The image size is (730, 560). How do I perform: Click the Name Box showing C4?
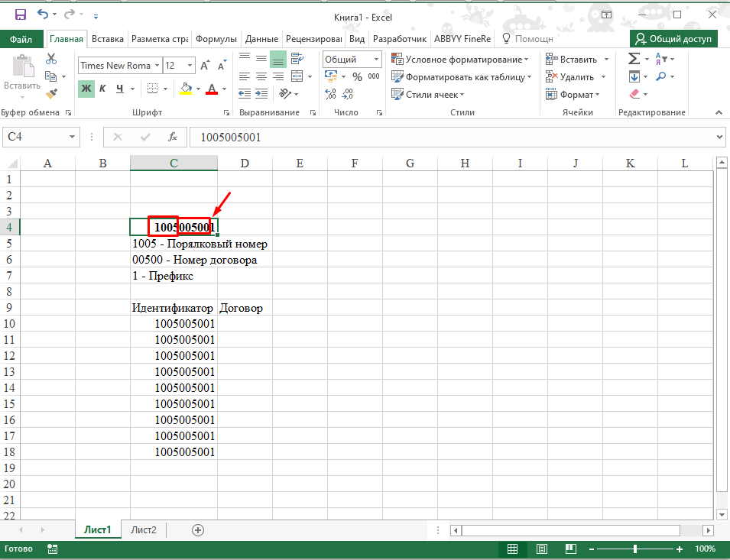pos(41,137)
